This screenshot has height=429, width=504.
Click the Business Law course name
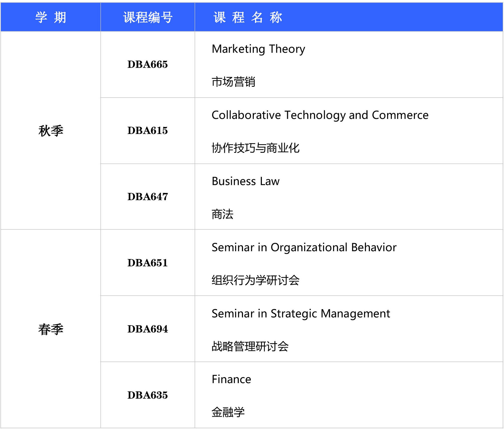click(246, 181)
